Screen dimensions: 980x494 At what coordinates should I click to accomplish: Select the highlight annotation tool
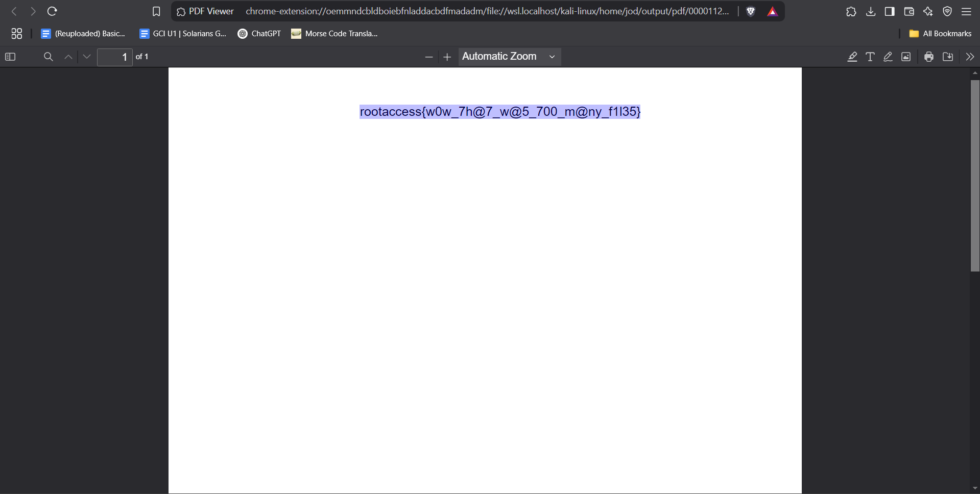click(x=852, y=57)
